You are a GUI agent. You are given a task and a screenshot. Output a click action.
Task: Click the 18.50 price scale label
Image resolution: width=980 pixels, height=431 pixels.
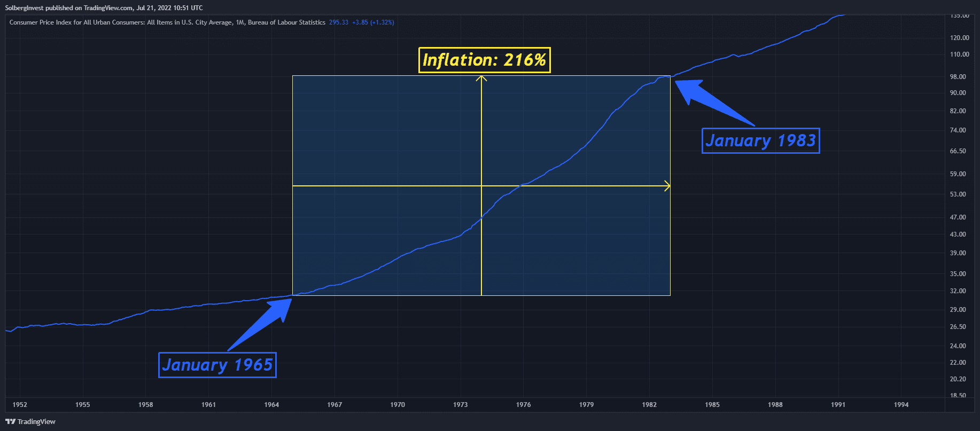(x=958, y=396)
